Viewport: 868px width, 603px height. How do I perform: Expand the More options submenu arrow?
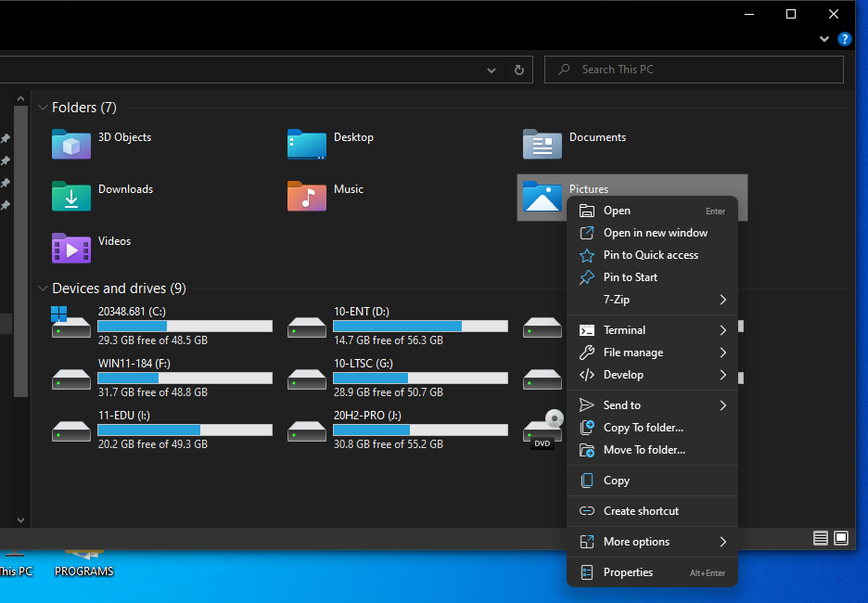[x=723, y=542]
